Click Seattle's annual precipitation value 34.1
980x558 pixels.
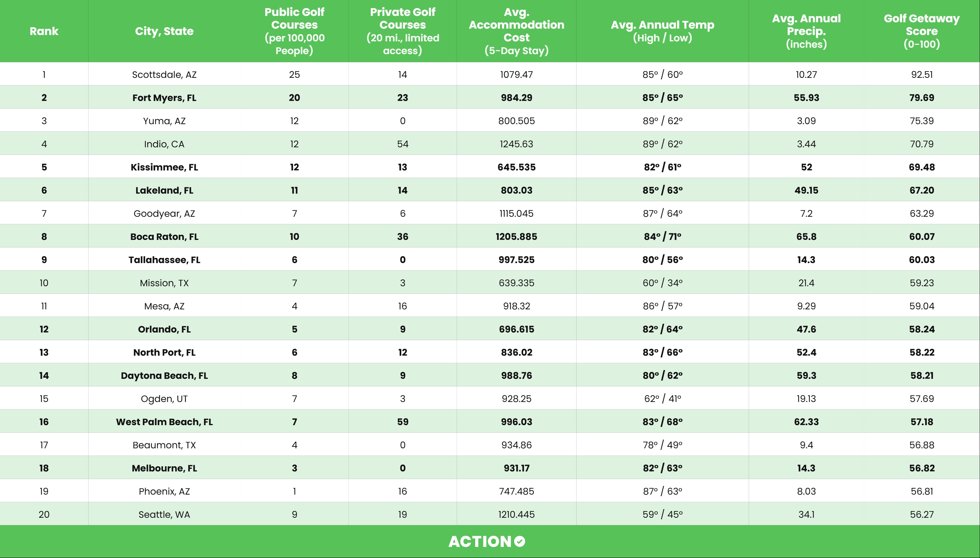pos(806,514)
